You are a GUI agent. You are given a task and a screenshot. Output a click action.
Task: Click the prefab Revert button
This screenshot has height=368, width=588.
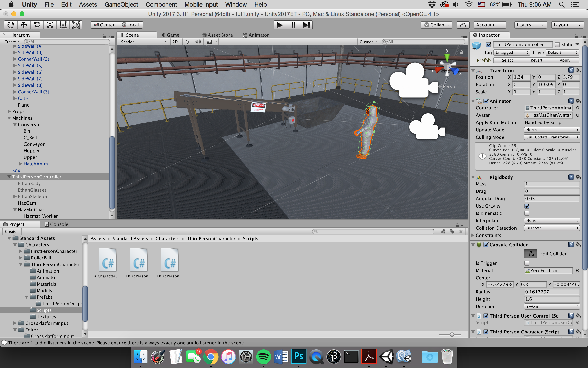(x=536, y=60)
